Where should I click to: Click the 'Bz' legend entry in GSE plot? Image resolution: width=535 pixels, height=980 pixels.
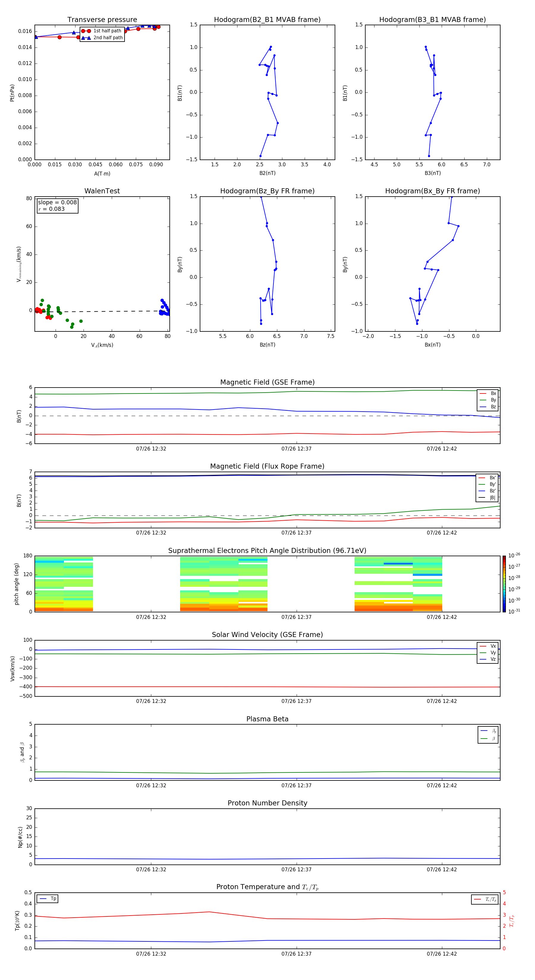(488, 407)
